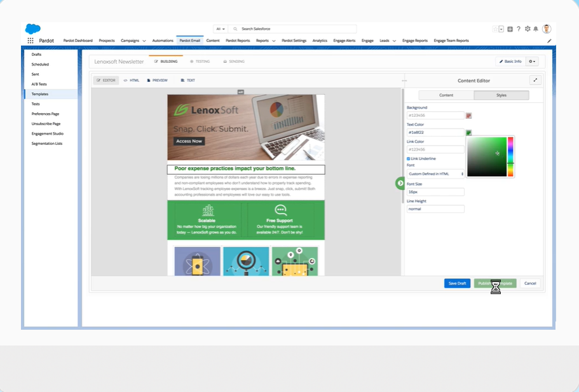Select the HTML editing mode icon
Viewport: 579px width, 392px height.
[131, 80]
